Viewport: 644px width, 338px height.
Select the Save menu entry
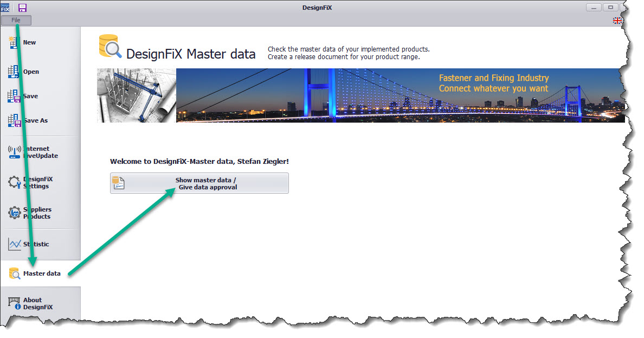tap(30, 96)
